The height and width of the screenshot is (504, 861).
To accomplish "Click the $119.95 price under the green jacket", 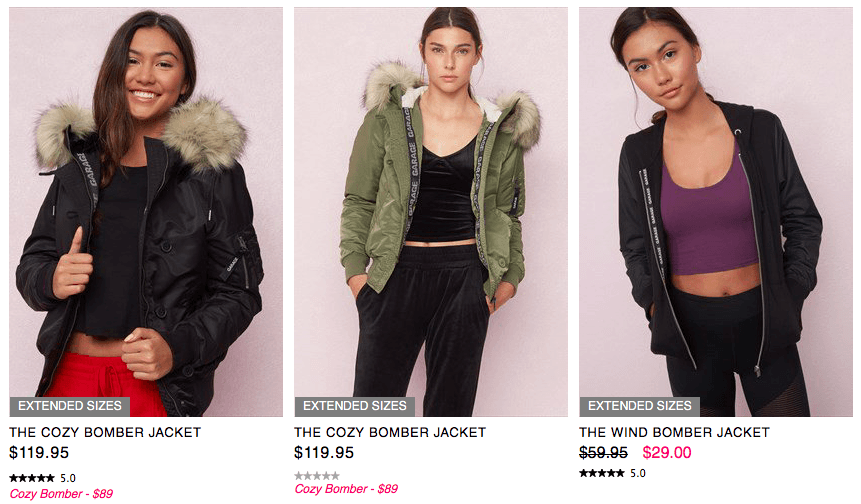I will pyautogui.click(x=324, y=453).
